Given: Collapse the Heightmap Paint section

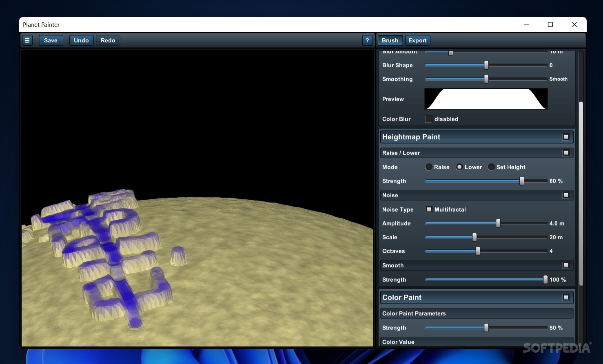Looking at the screenshot, I should point(566,137).
